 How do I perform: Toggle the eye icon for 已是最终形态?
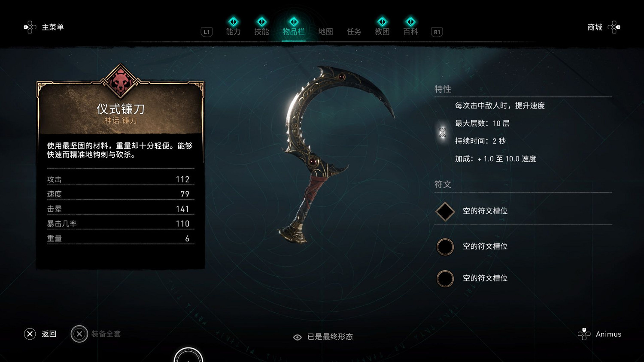coord(297,337)
